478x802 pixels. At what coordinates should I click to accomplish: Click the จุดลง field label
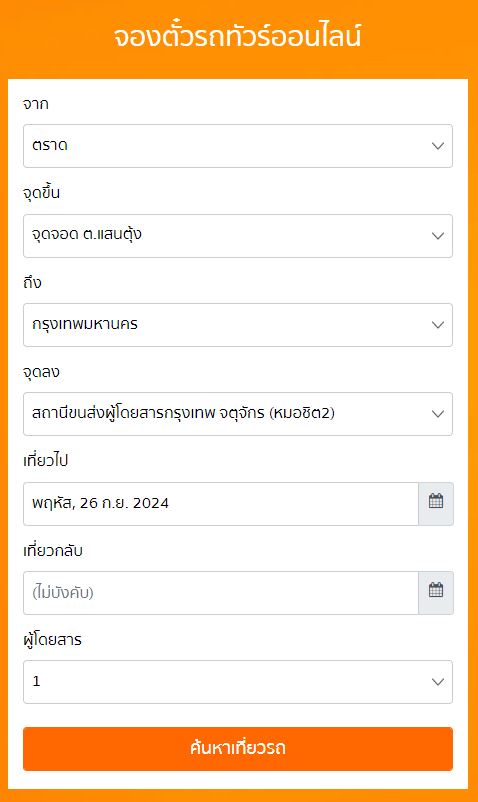[41, 372]
